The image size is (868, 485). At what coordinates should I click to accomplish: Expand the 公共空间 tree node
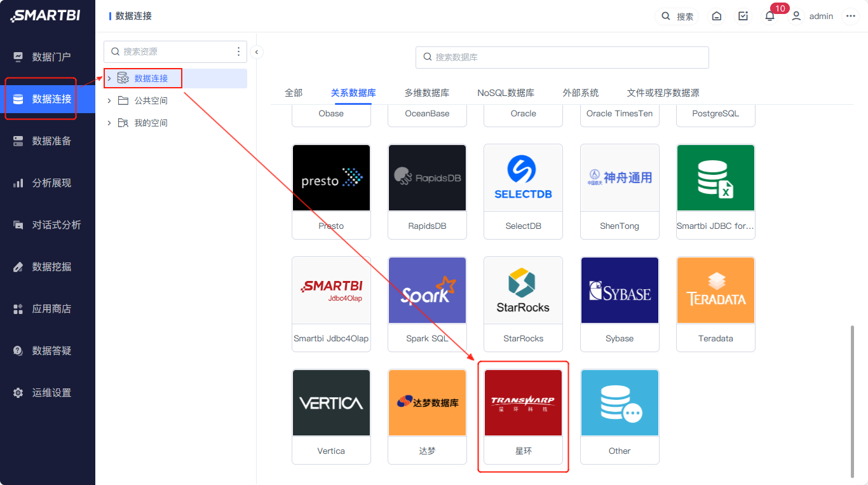pos(109,100)
